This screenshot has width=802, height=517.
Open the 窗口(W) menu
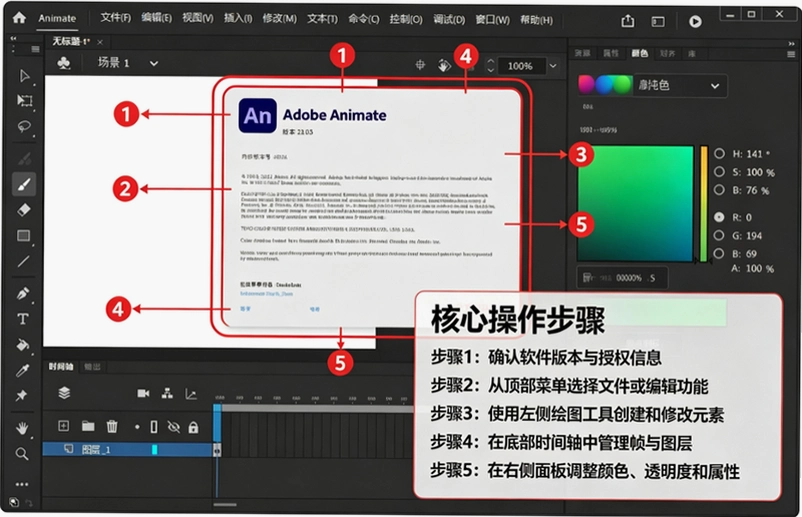point(492,20)
